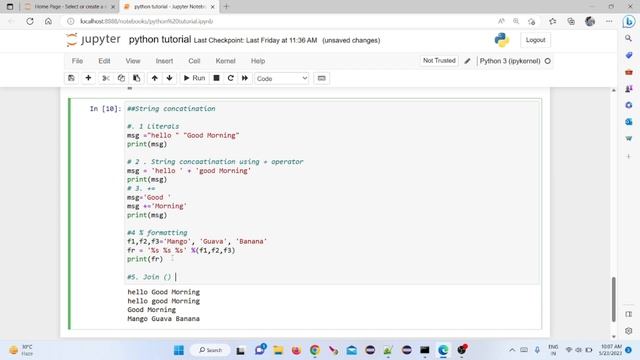Screen dimensions: 640x360
Task: Refresh the browser page
Action: (30, 21)
